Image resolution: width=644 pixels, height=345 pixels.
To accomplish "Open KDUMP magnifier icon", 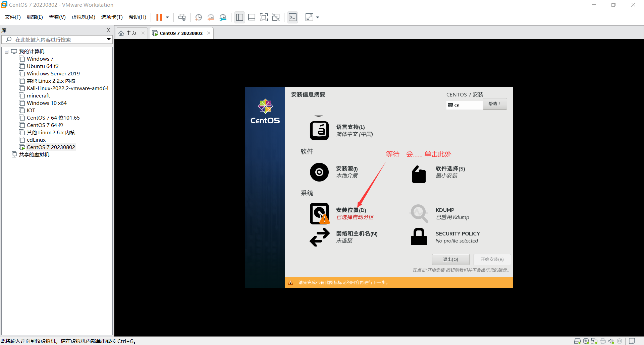I will pos(419,213).
